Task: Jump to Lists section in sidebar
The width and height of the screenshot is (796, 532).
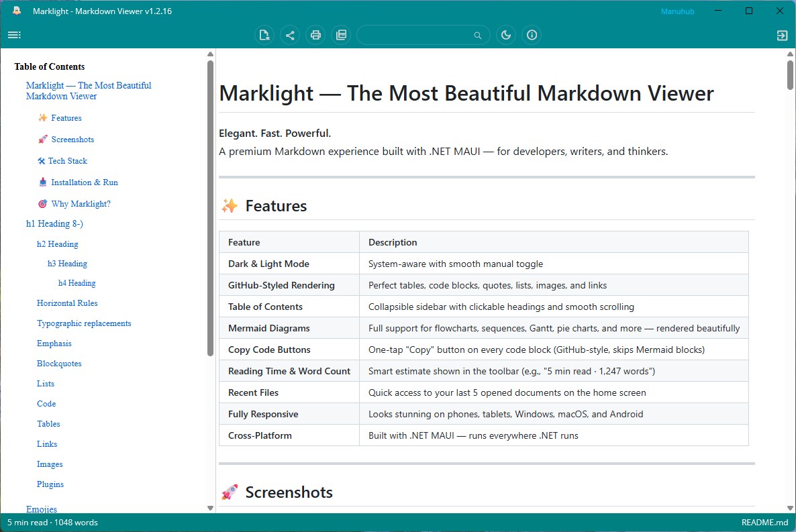Action: click(45, 383)
